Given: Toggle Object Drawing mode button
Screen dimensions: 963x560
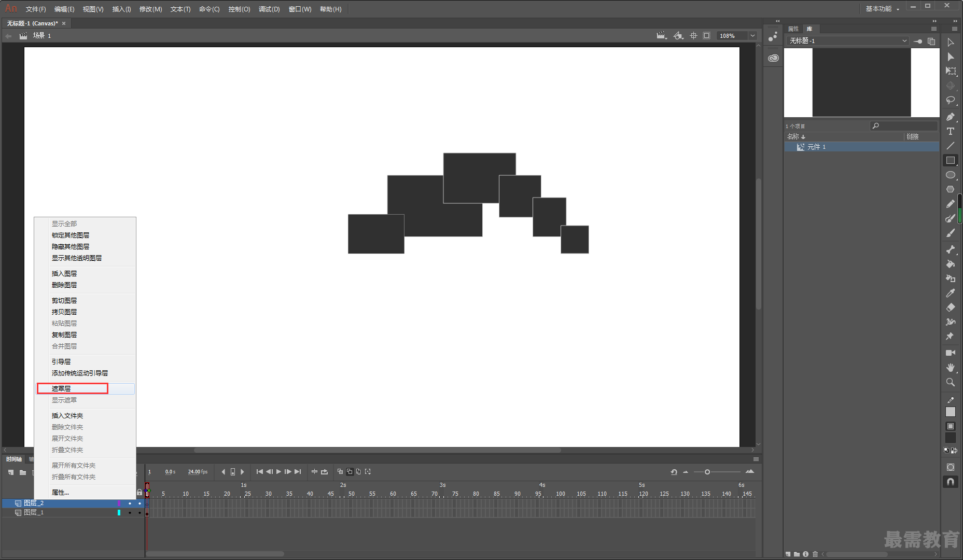Looking at the screenshot, I should point(951,467).
